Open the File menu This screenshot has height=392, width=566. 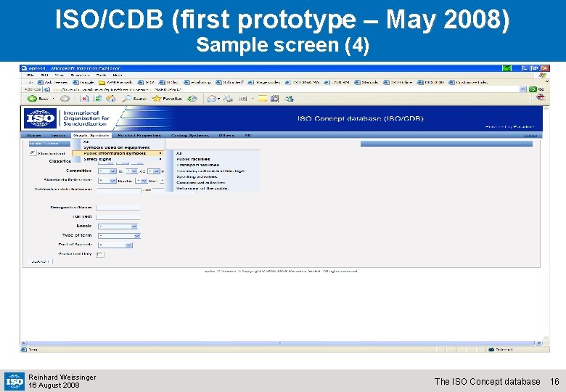tap(31, 75)
